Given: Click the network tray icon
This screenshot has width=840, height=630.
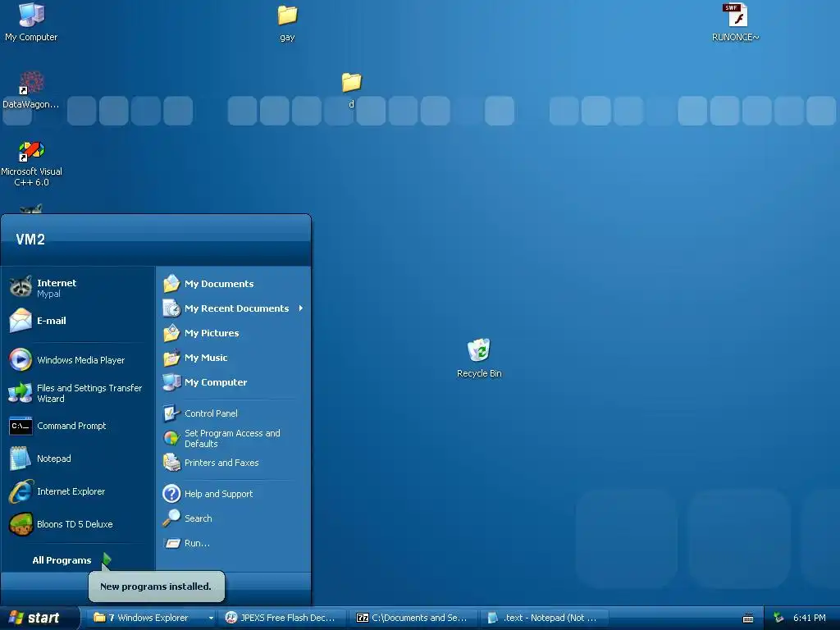Looking at the screenshot, I should [x=778, y=618].
